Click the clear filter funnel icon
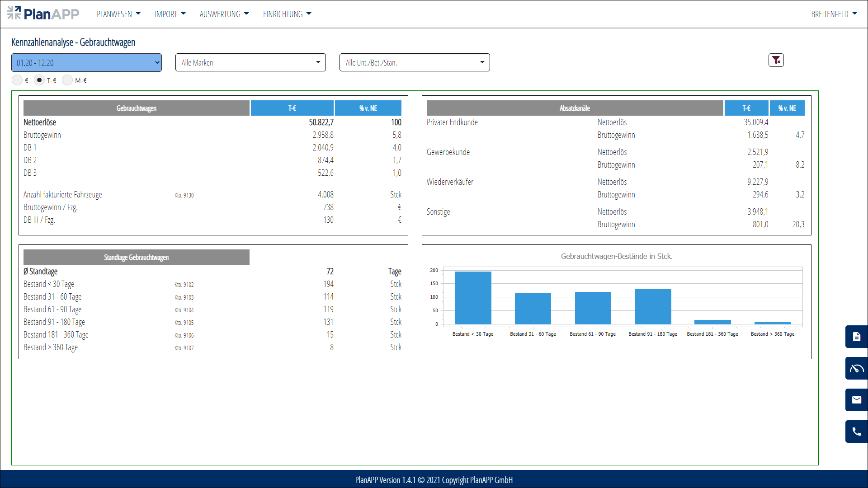868x488 pixels. [x=776, y=60]
